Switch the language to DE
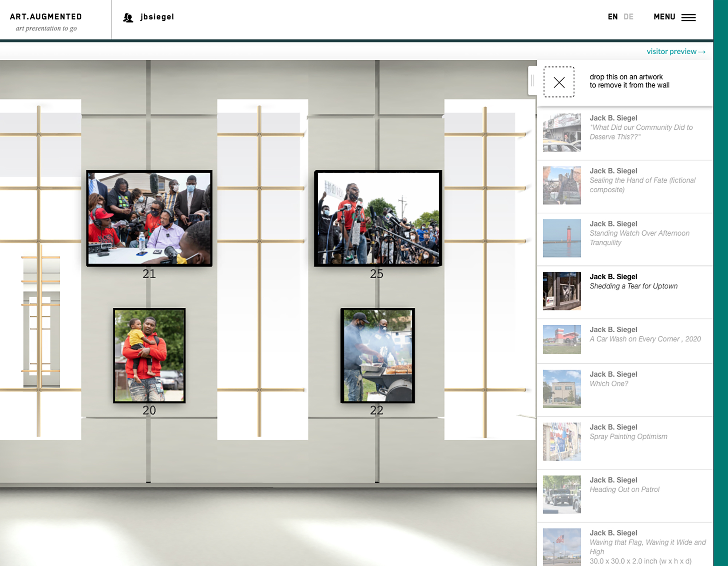Viewport: 728px width, 566px height. [628, 17]
